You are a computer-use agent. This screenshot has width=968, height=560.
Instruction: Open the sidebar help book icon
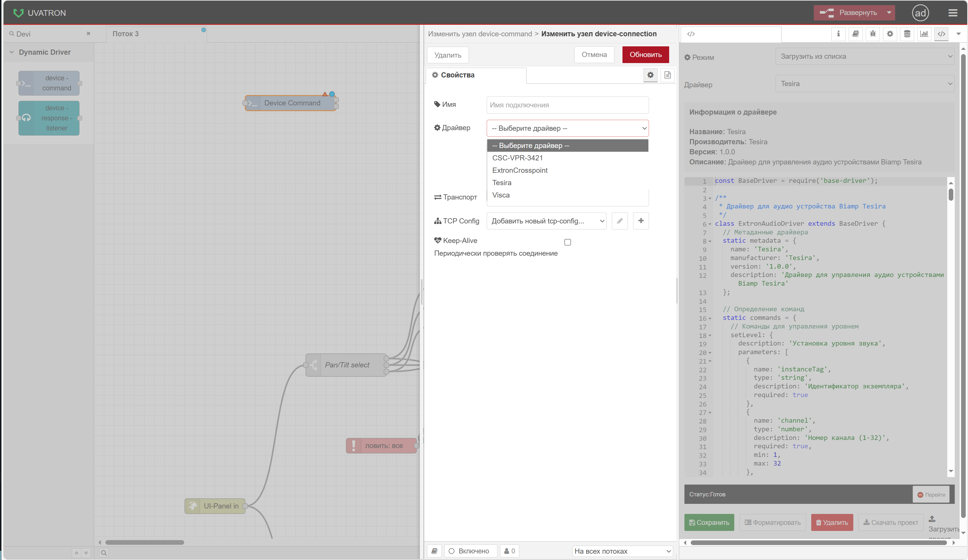(x=855, y=34)
